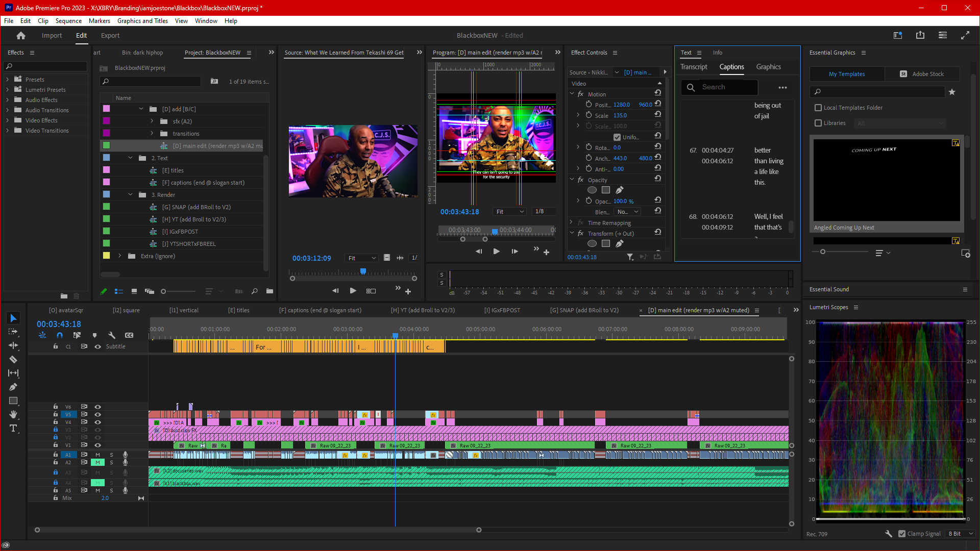The image size is (980, 551).
Task: Open the Graphics and Titles menu
Action: (x=142, y=21)
